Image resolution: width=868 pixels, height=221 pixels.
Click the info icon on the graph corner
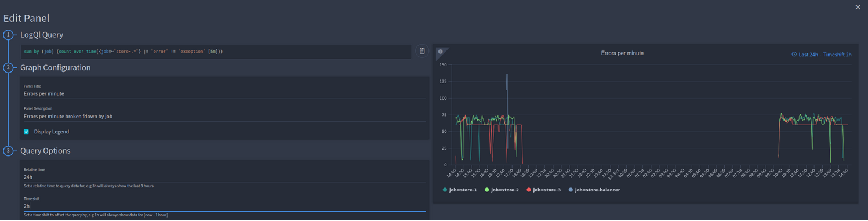[x=440, y=52]
